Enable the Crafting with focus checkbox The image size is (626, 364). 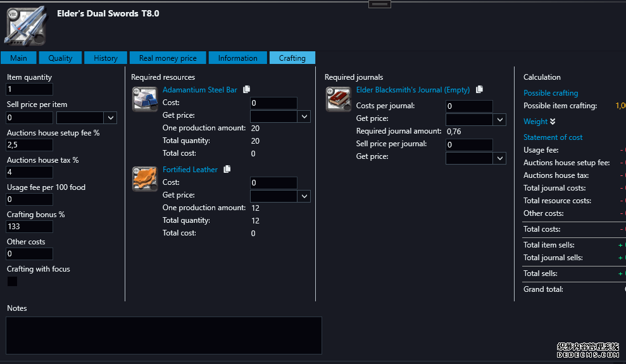click(12, 282)
